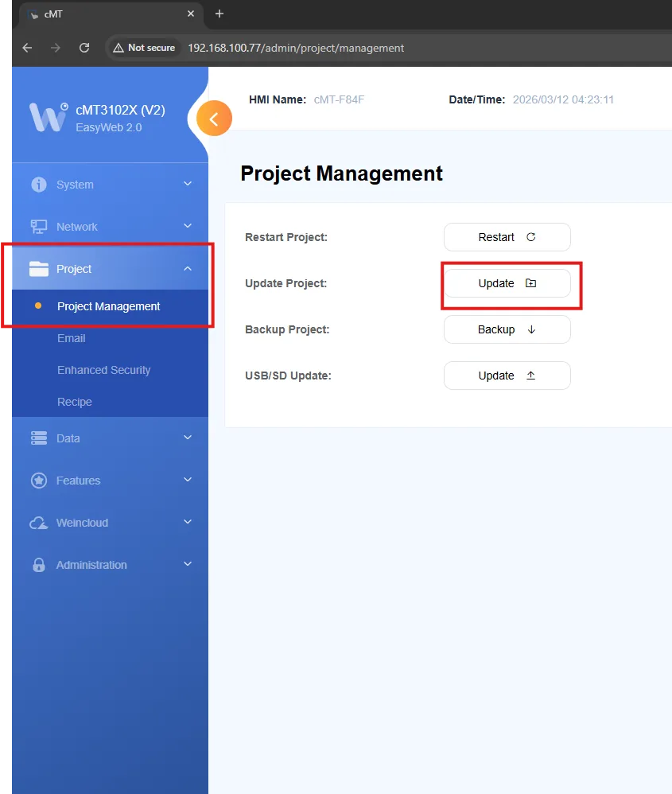
Task: Click the Weintek W logo
Action: (x=49, y=117)
